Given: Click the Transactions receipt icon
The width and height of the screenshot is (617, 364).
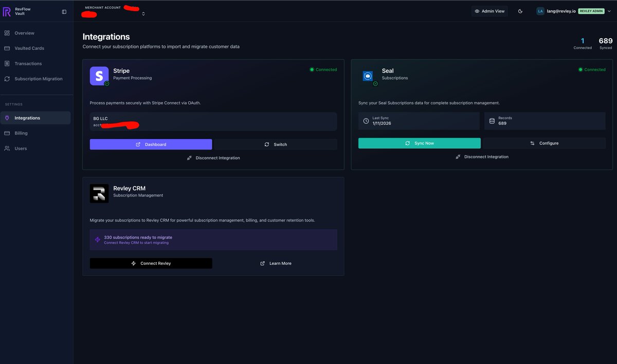Looking at the screenshot, I should (x=7, y=64).
